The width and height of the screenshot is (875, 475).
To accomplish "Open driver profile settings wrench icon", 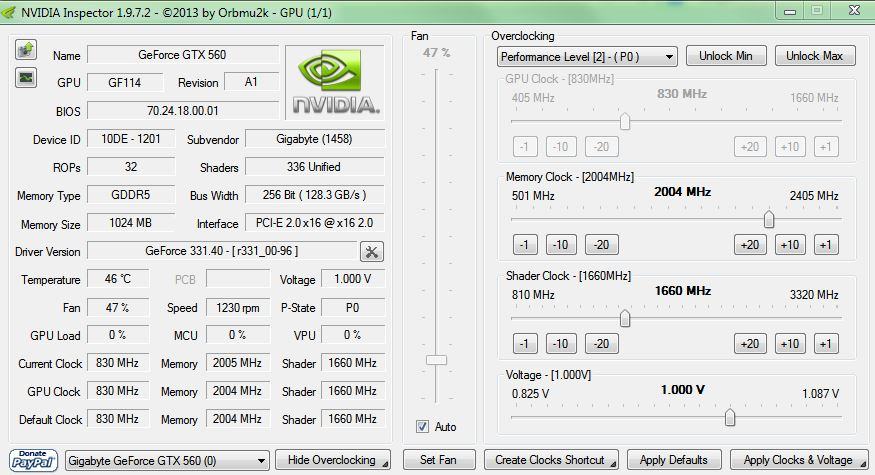I will click(x=372, y=252).
